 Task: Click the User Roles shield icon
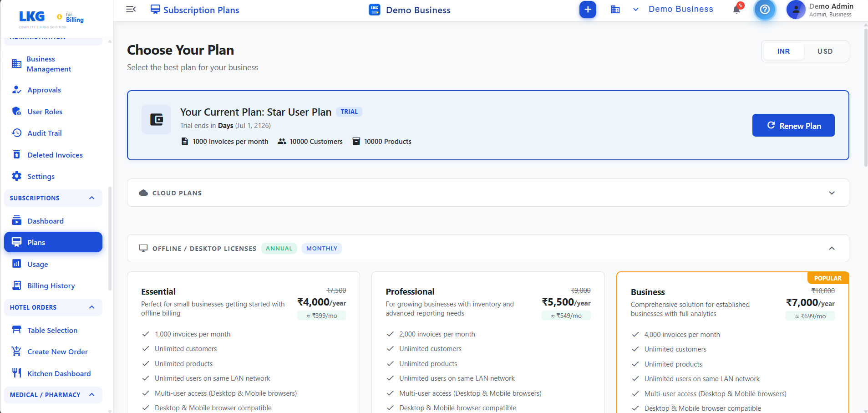click(x=17, y=112)
